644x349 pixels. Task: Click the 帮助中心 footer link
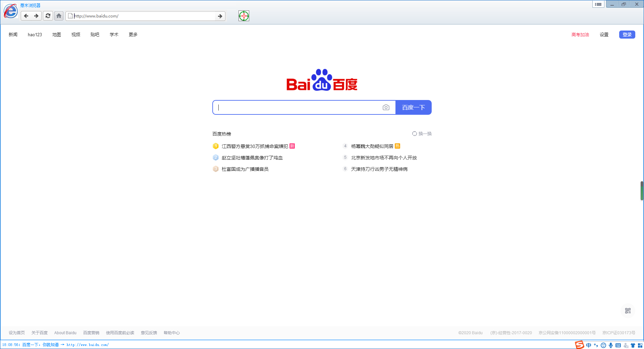point(172,333)
